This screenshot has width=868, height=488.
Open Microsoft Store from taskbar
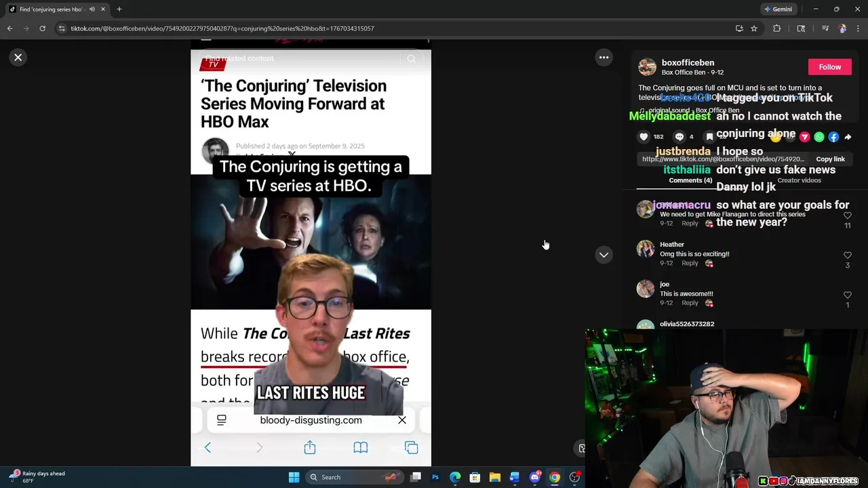coord(475,477)
